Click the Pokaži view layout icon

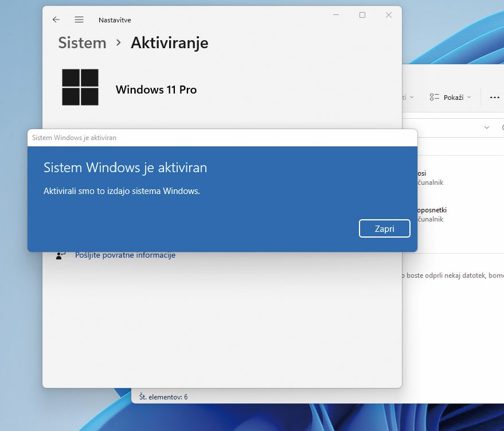pos(435,98)
